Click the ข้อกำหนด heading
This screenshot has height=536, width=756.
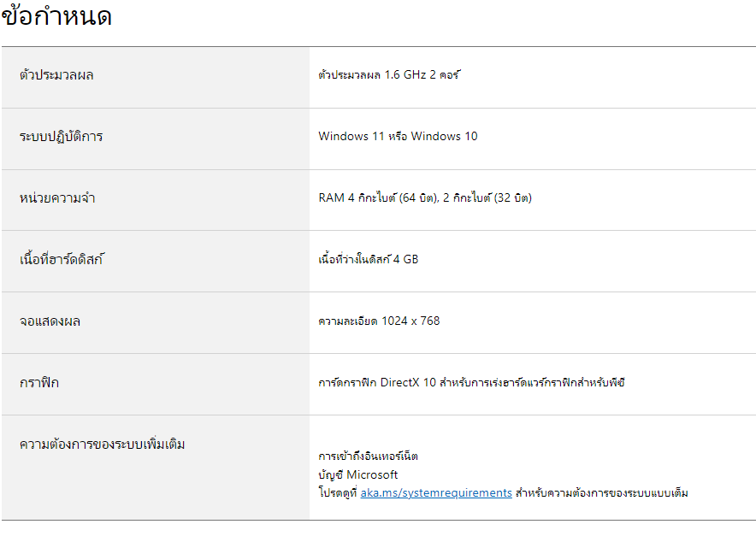(56, 16)
